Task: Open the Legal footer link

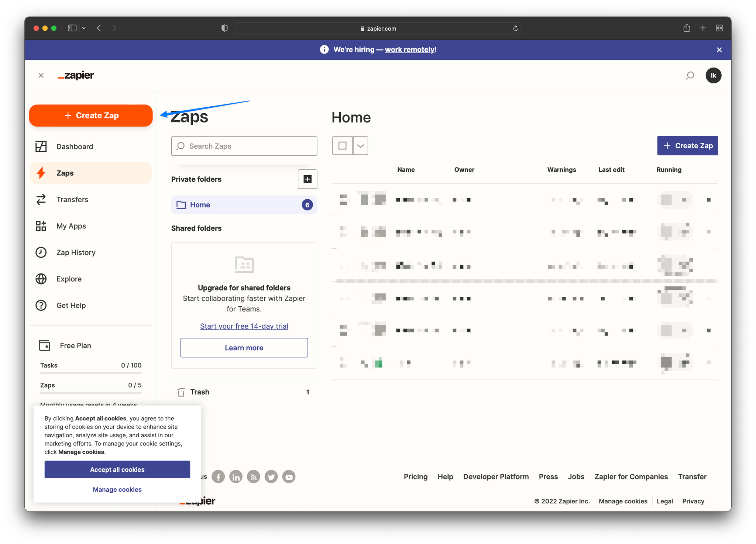Action: [x=664, y=501]
